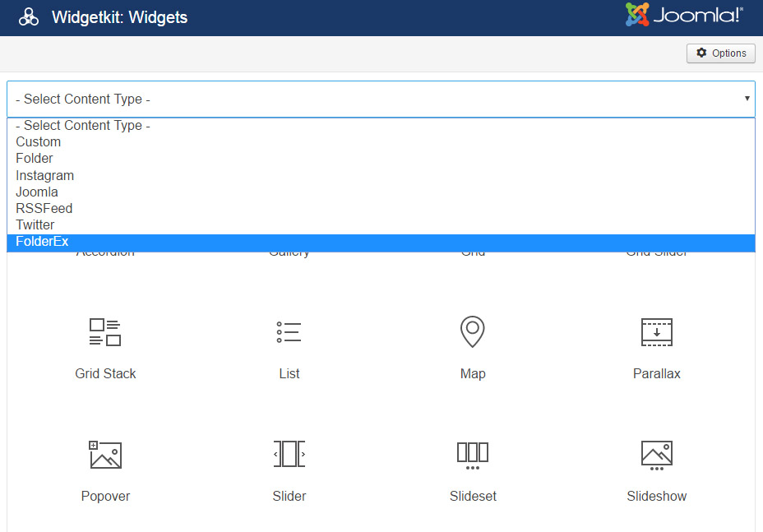Click the gear icon in Options button
This screenshot has width=763, height=532.
tap(701, 53)
